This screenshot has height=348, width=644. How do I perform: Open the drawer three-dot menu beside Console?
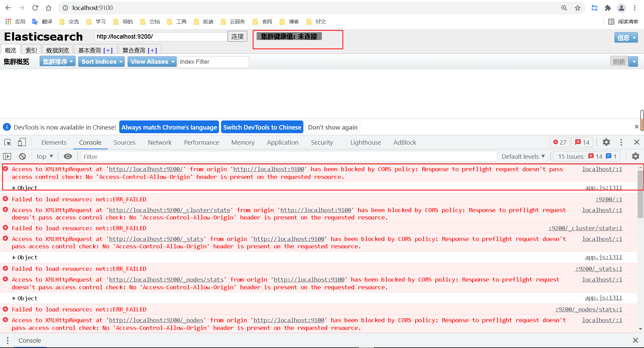pos(7,340)
